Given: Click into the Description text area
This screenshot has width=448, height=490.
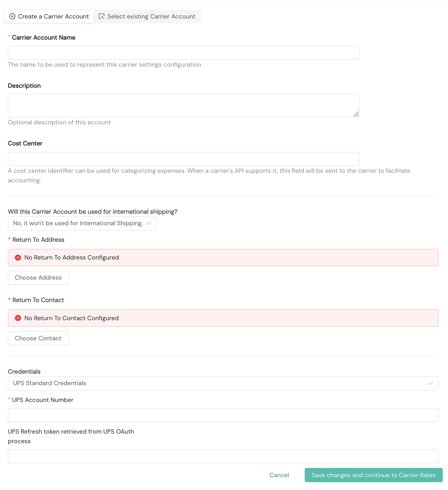Looking at the screenshot, I should pyautogui.click(x=183, y=106).
